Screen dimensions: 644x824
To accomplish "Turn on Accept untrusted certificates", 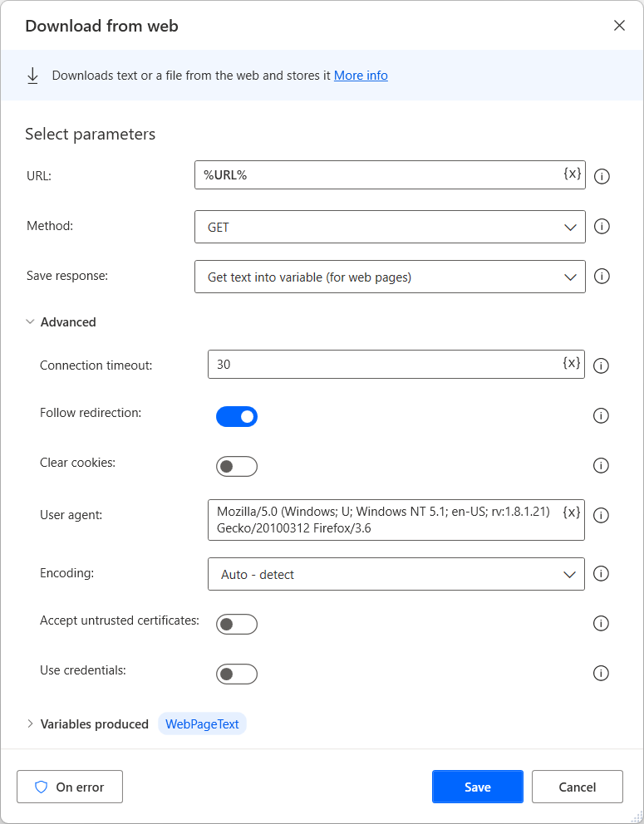I will (237, 624).
